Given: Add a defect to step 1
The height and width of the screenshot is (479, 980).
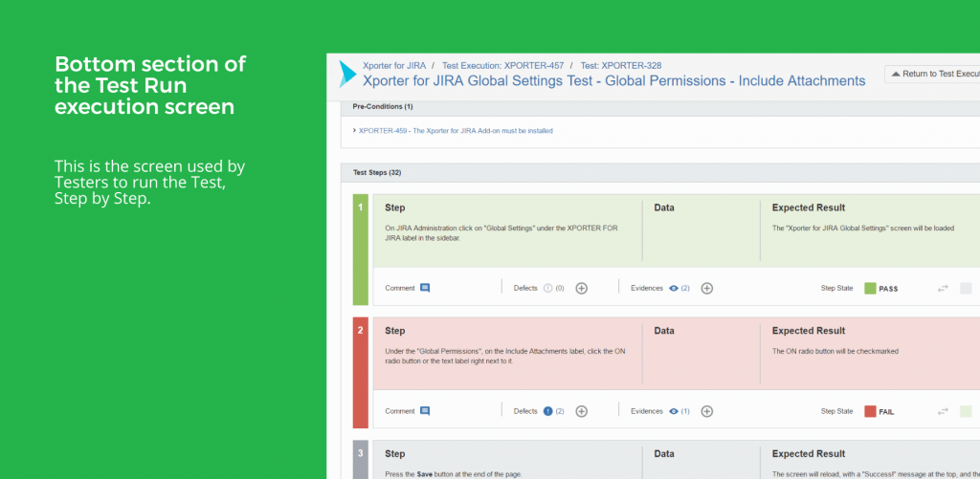Looking at the screenshot, I should [581, 288].
